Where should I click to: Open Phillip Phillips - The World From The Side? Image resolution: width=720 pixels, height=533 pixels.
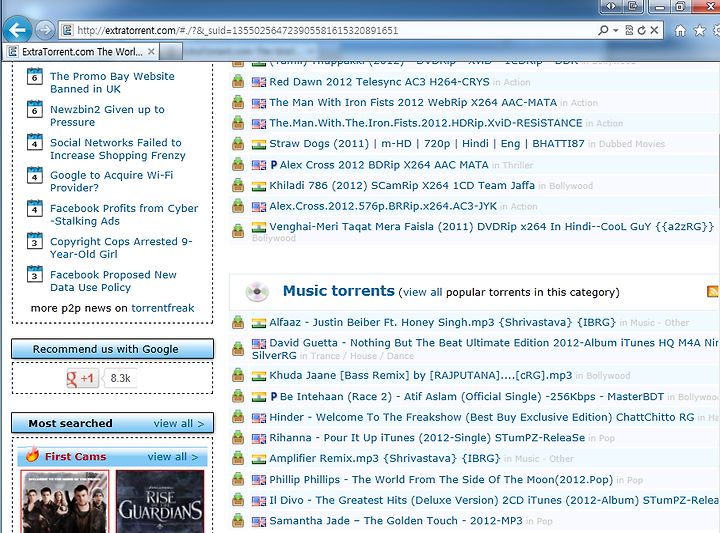point(441,480)
